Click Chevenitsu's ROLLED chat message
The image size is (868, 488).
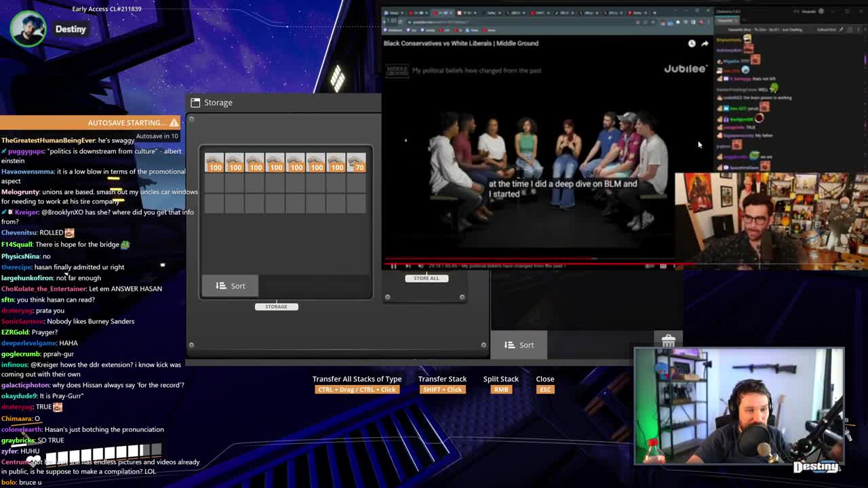point(37,232)
